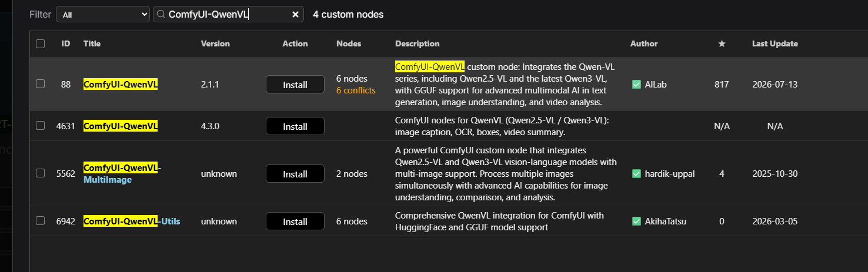Check the box for ID 6942 row

(40, 221)
